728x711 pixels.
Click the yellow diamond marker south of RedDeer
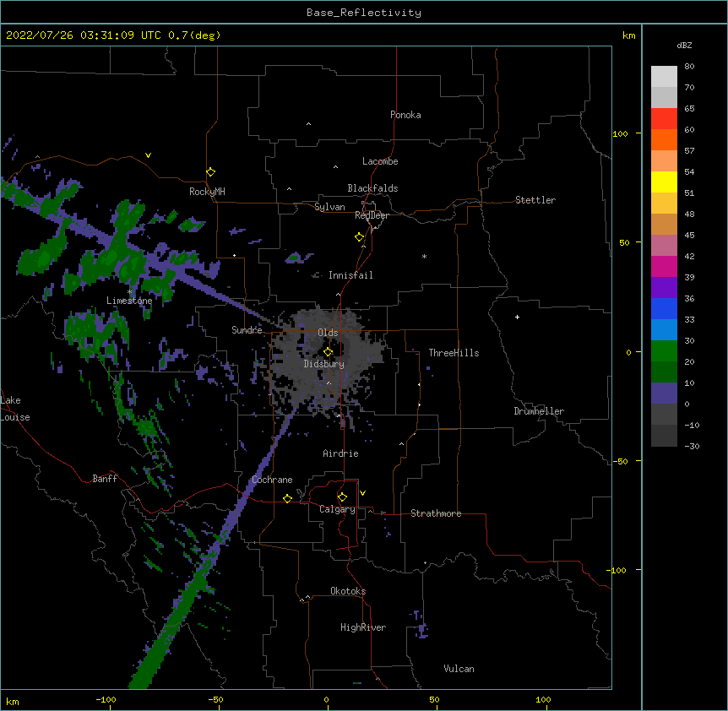[x=360, y=237]
